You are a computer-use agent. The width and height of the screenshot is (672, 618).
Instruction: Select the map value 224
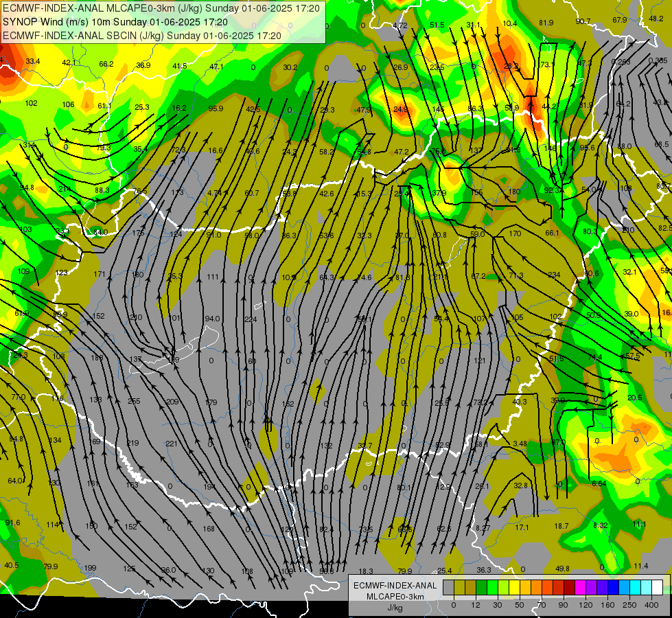tap(251, 319)
